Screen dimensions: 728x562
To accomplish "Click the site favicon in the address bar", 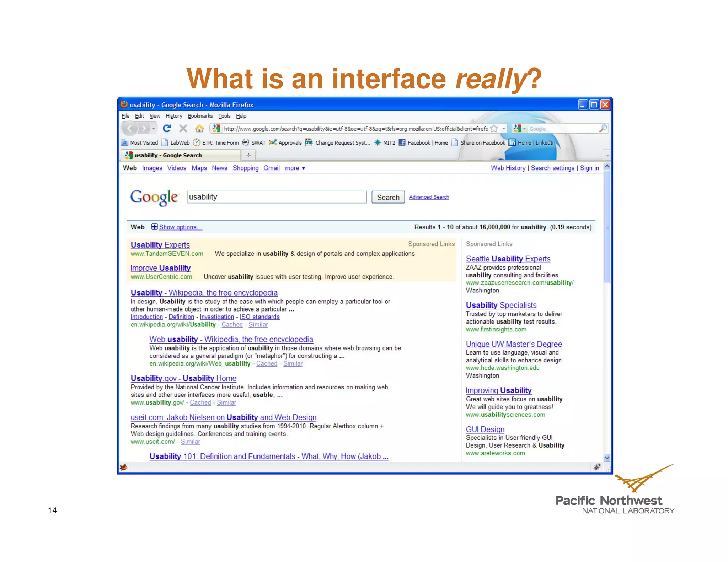I will (216, 129).
